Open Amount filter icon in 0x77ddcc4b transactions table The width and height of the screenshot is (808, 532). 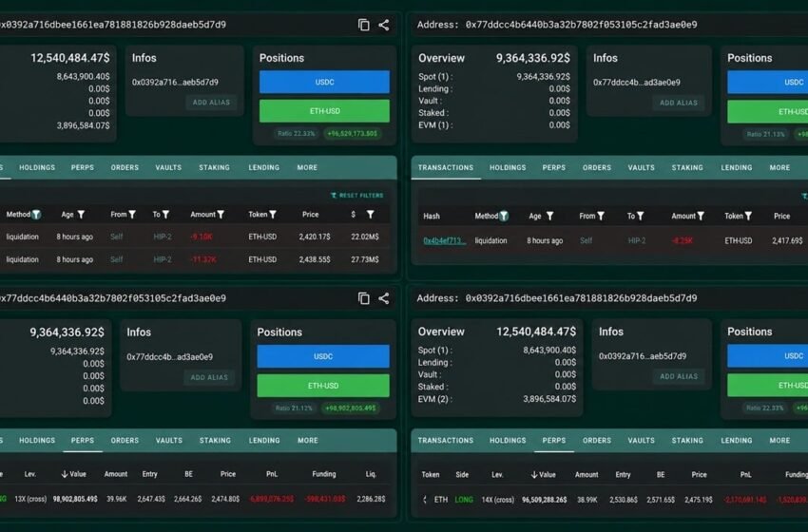click(701, 217)
